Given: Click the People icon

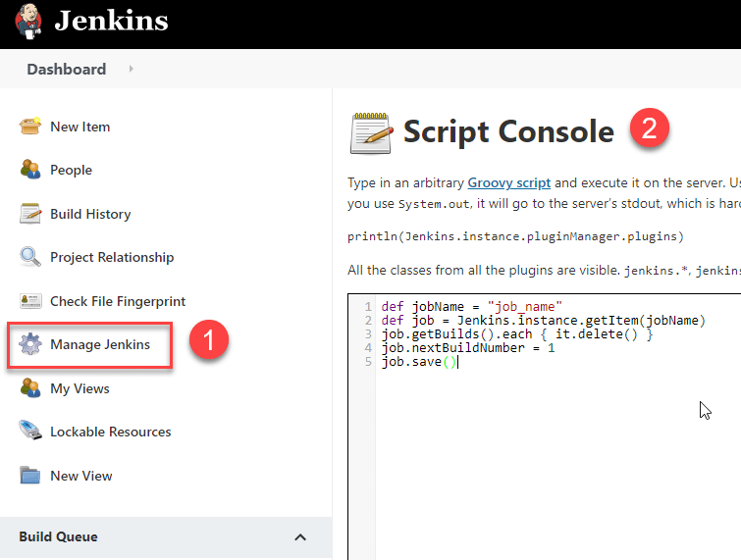Looking at the screenshot, I should [30, 170].
